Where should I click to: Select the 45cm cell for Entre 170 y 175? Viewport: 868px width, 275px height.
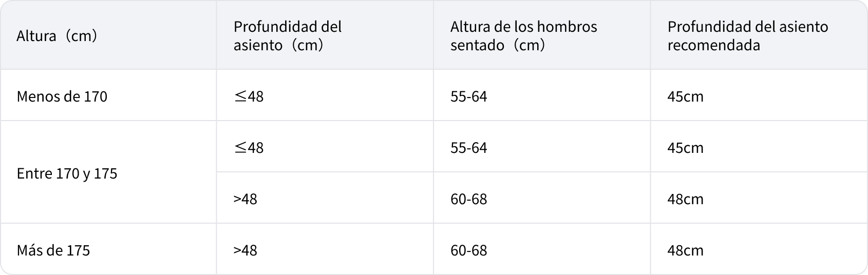685,148
